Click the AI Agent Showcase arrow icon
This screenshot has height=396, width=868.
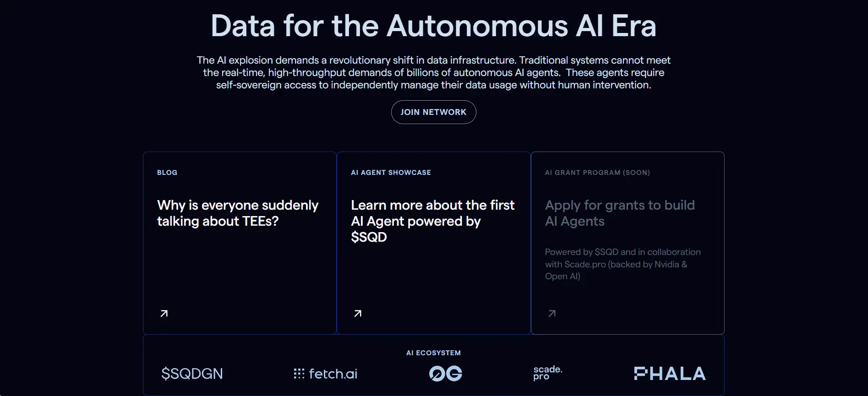(x=358, y=314)
